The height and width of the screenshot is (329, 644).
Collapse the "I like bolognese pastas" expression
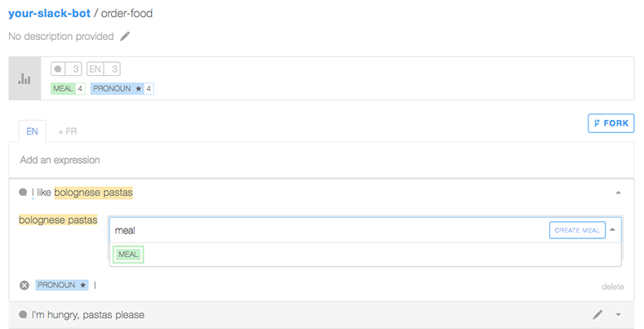point(618,193)
